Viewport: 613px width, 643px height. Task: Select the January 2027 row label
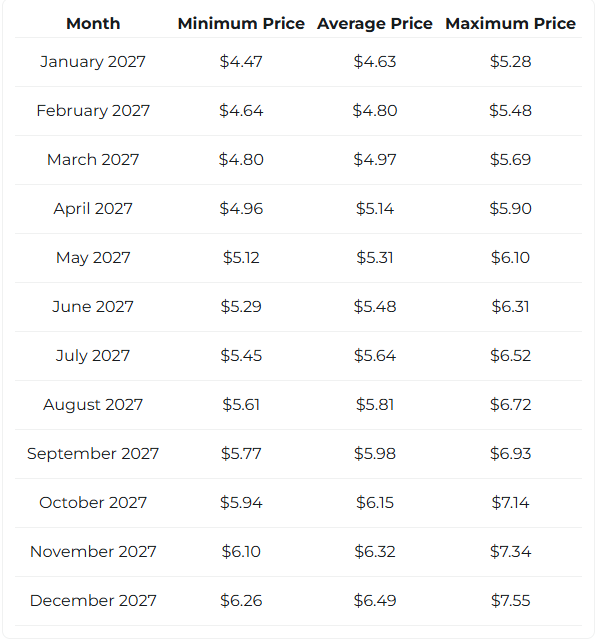[93, 62]
